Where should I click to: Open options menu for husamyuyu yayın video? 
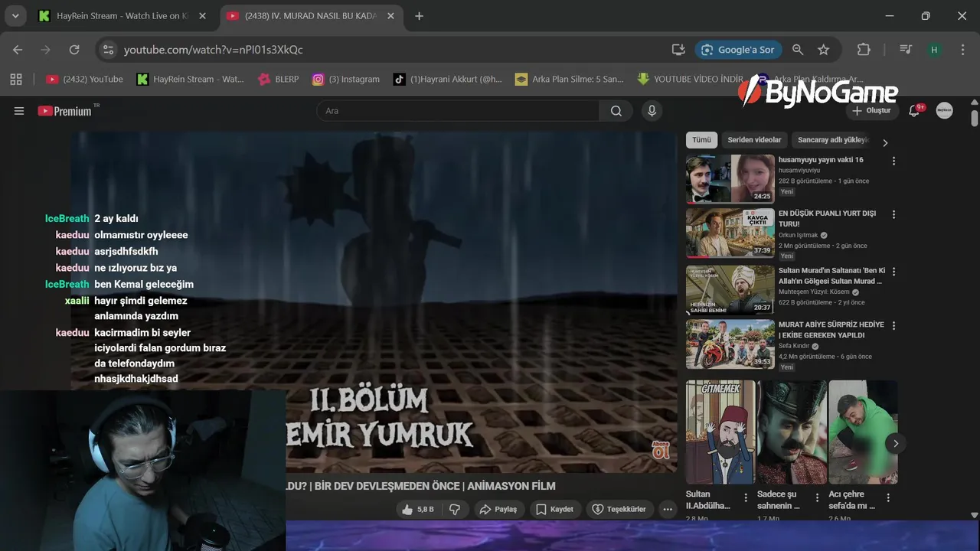pos(893,161)
